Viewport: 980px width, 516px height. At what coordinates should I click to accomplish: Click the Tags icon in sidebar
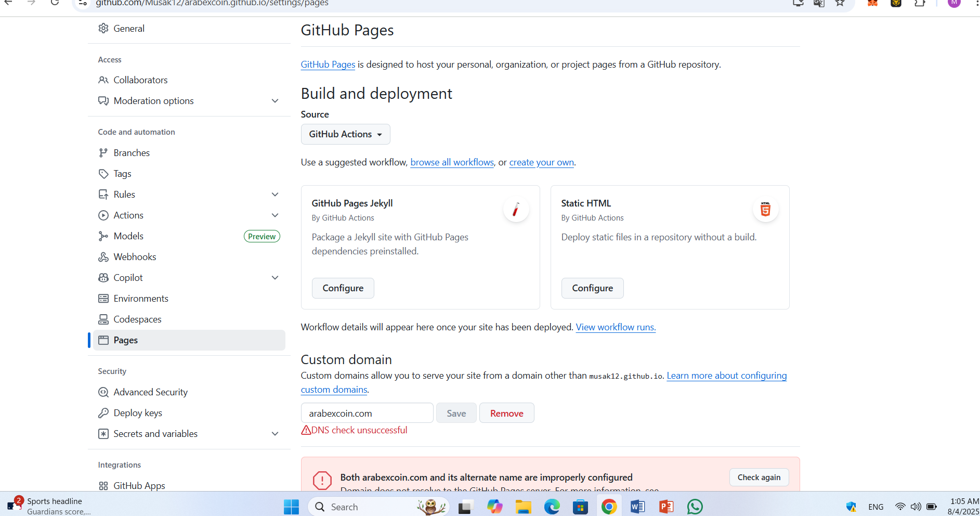click(103, 174)
